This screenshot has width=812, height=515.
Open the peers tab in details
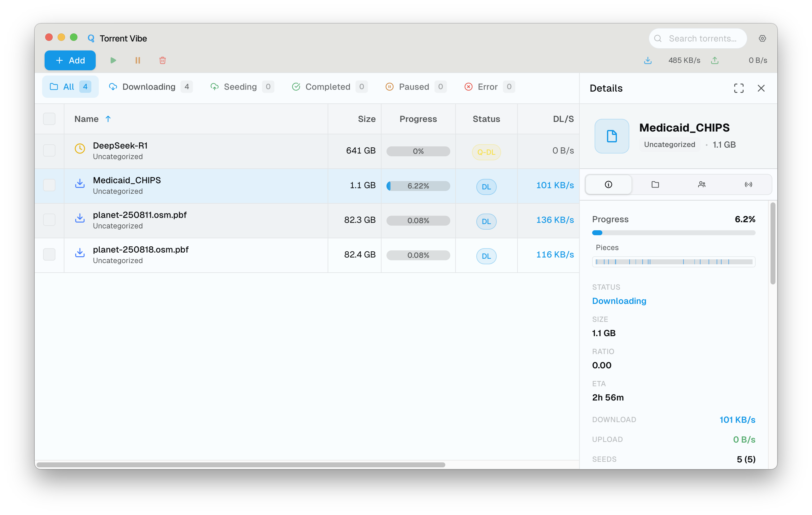pos(701,184)
